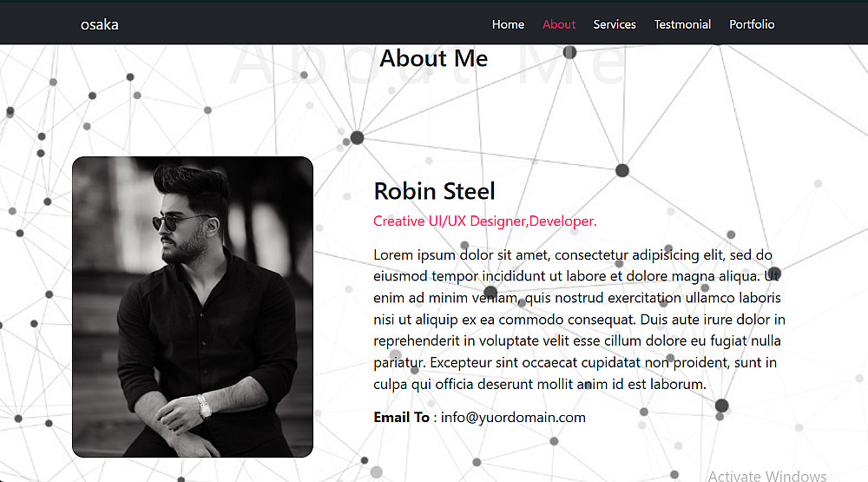Click the empty dark navbar area
Screen dimensions: 868x482
pyautogui.click(x=304, y=24)
